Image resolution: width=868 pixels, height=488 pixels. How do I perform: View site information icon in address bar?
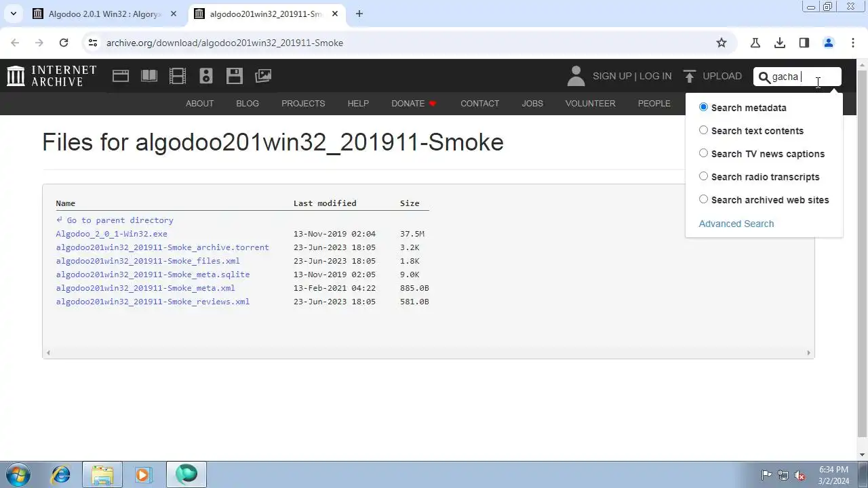click(x=93, y=43)
